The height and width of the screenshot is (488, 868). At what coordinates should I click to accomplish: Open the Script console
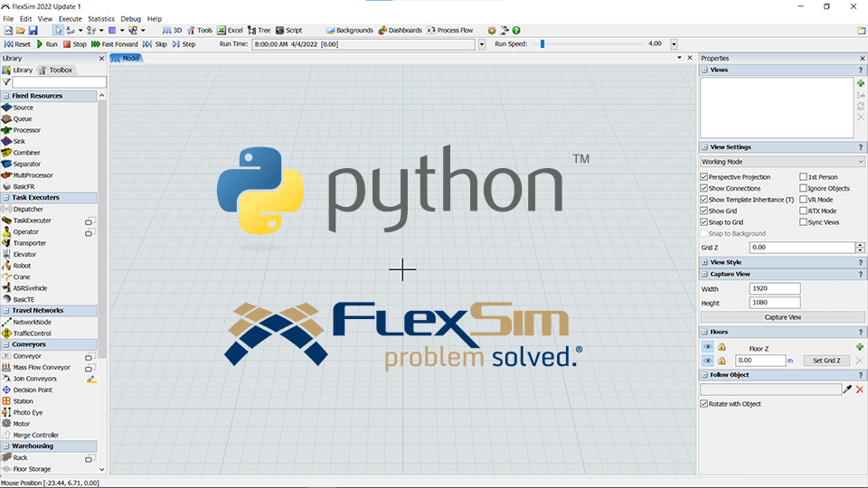(289, 31)
